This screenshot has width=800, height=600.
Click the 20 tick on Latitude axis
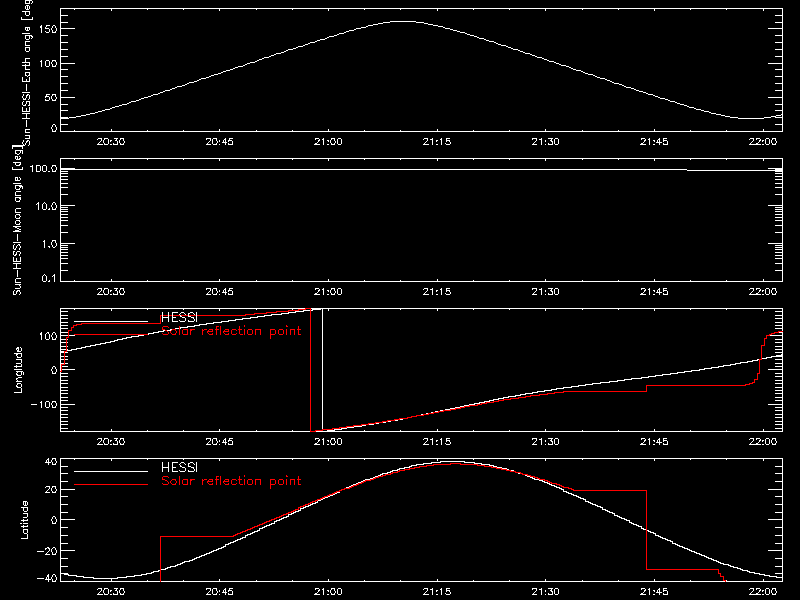click(51, 490)
